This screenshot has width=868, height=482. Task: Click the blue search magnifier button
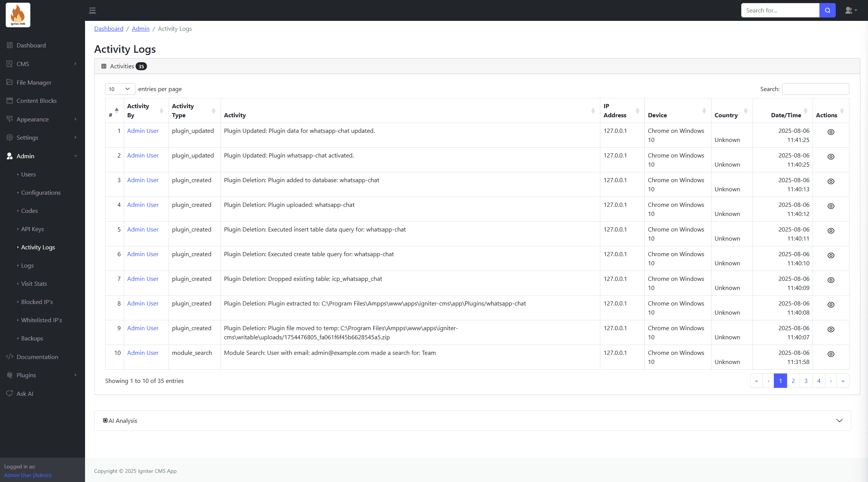tap(827, 10)
